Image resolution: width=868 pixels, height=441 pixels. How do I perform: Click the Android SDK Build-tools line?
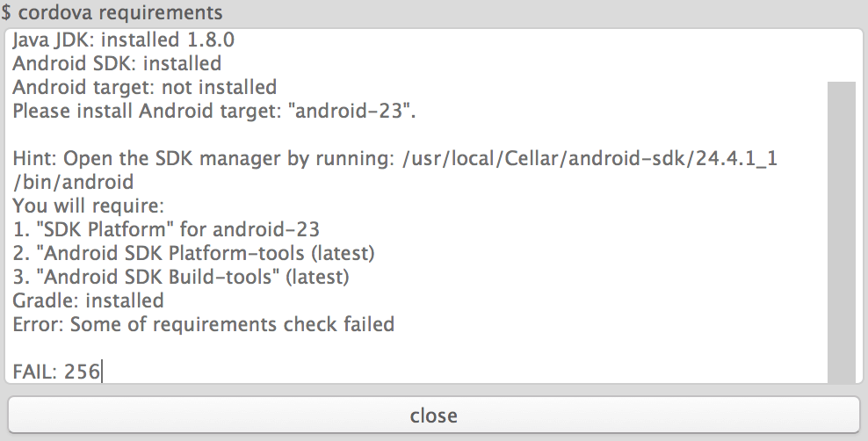(x=181, y=277)
